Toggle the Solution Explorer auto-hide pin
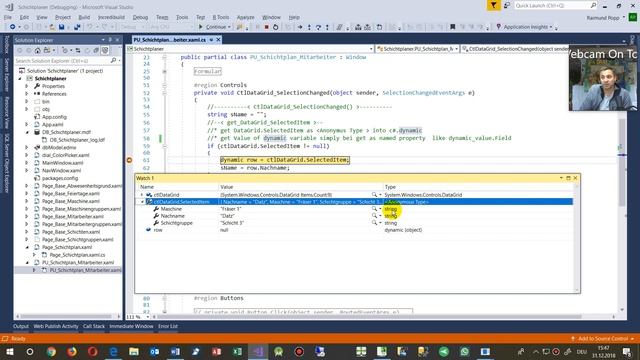The width and height of the screenshot is (640, 360). click(x=110, y=40)
